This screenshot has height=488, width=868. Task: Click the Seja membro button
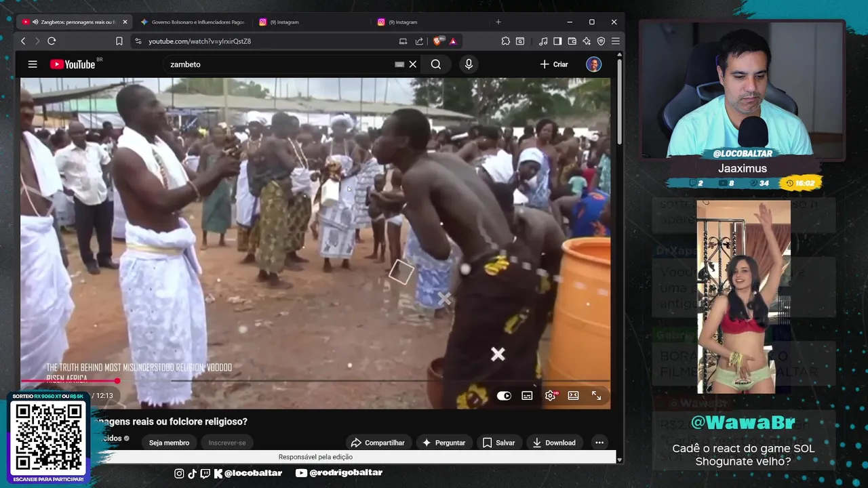(169, 443)
